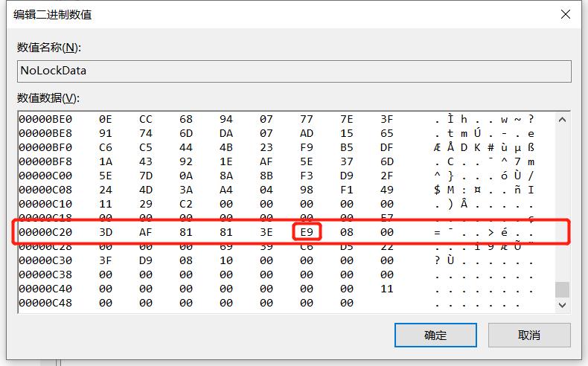This screenshot has width=588, height=366.
Task: Click address 00000BE0 in offset column
Action: pyautogui.click(x=45, y=119)
